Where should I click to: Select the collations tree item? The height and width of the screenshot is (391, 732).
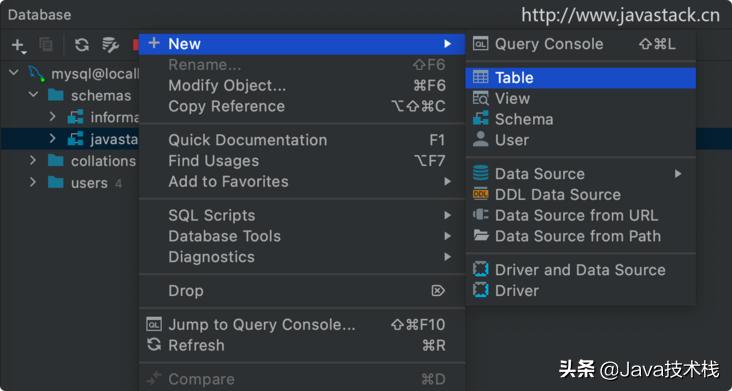103,161
